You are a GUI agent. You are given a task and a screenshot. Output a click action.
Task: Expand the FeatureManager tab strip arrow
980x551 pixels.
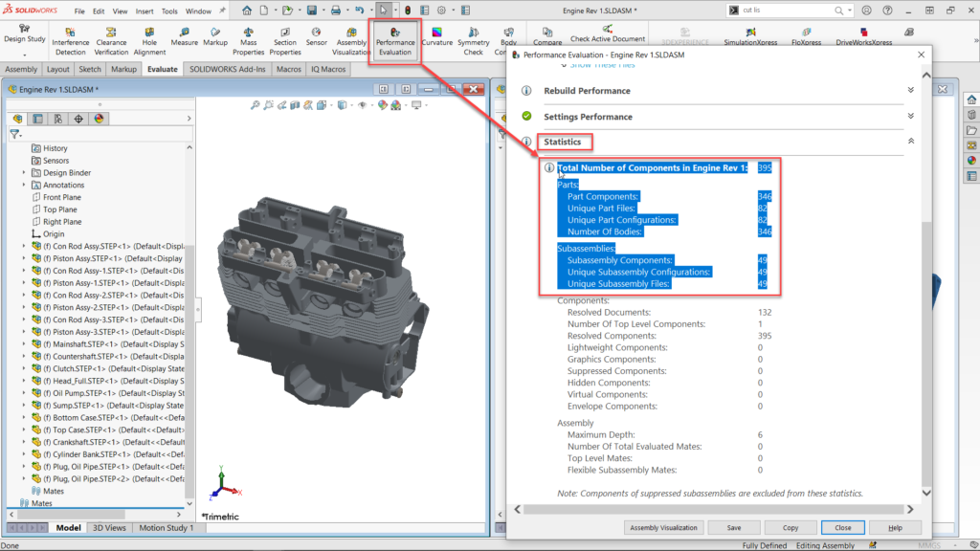pos(189,119)
